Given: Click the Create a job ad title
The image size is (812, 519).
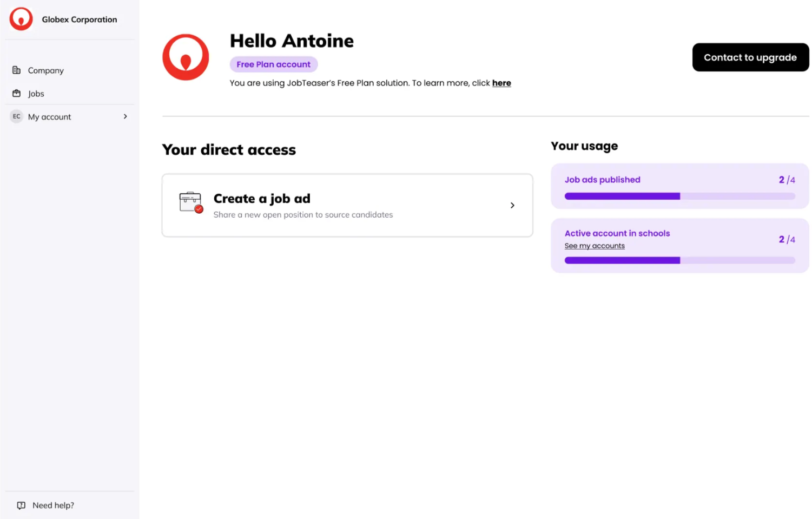Looking at the screenshot, I should point(262,199).
